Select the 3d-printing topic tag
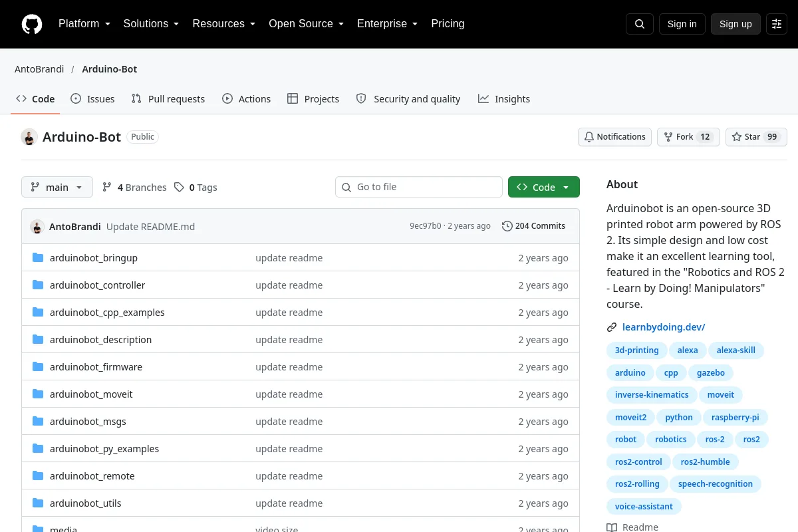Image resolution: width=798 pixels, height=532 pixels. tap(637, 350)
